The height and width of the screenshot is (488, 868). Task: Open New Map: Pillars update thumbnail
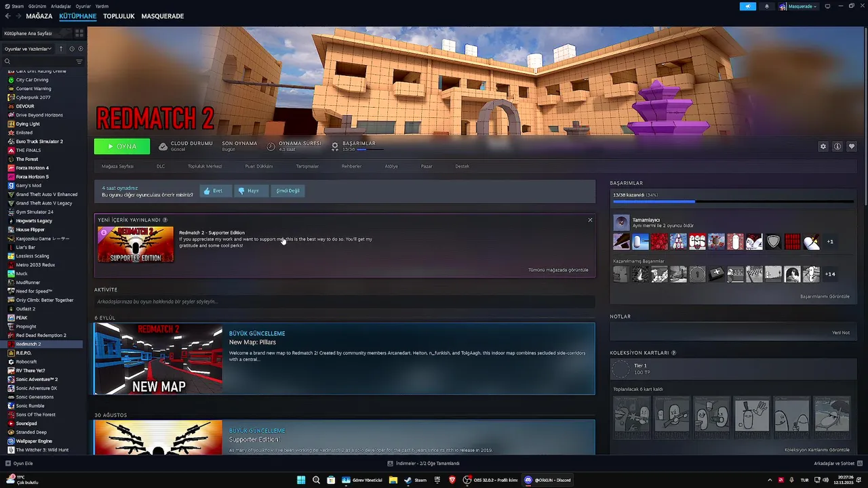(x=158, y=359)
